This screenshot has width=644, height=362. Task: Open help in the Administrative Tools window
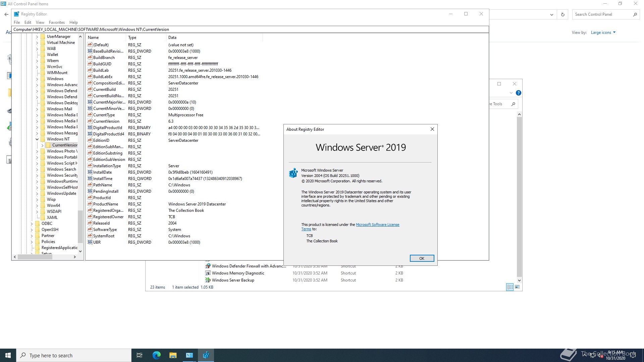pos(518,93)
